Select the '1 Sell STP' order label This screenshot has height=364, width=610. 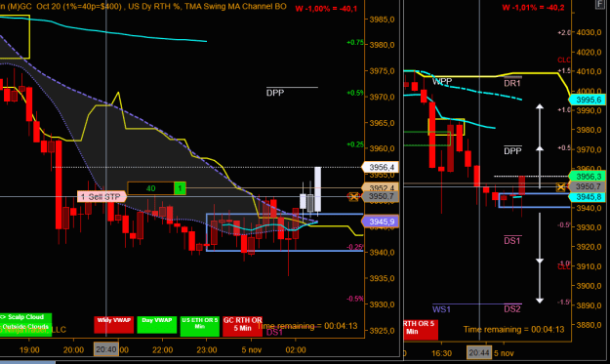coord(102,197)
